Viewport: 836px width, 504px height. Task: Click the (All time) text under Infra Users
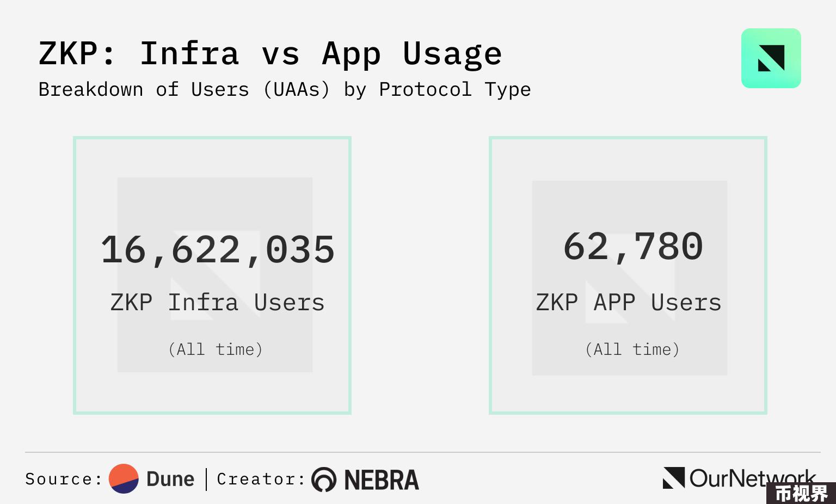tap(216, 349)
